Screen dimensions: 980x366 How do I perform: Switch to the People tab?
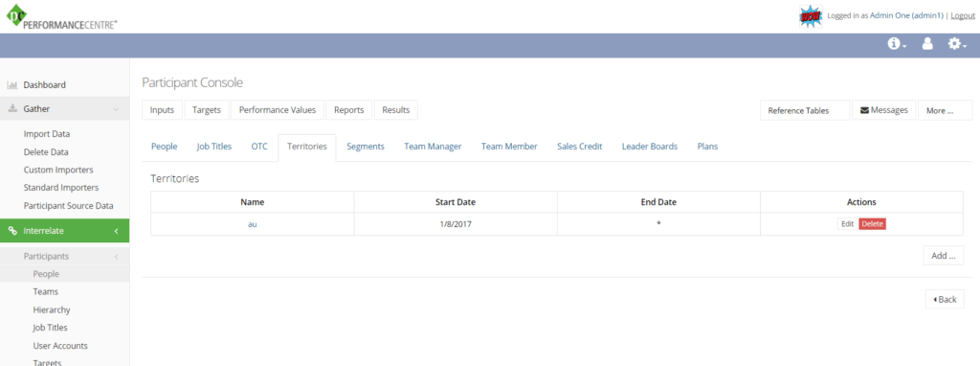point(165,147)
